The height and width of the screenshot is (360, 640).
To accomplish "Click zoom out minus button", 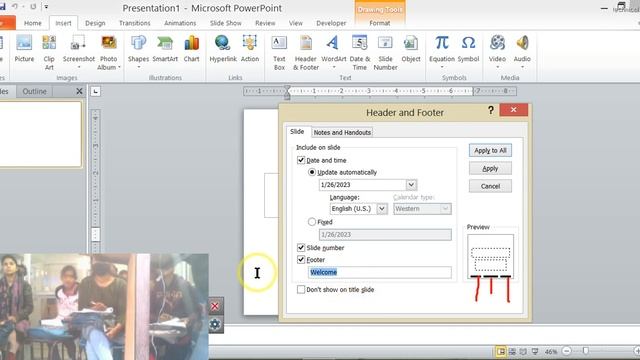I will [x=567, y=351].
